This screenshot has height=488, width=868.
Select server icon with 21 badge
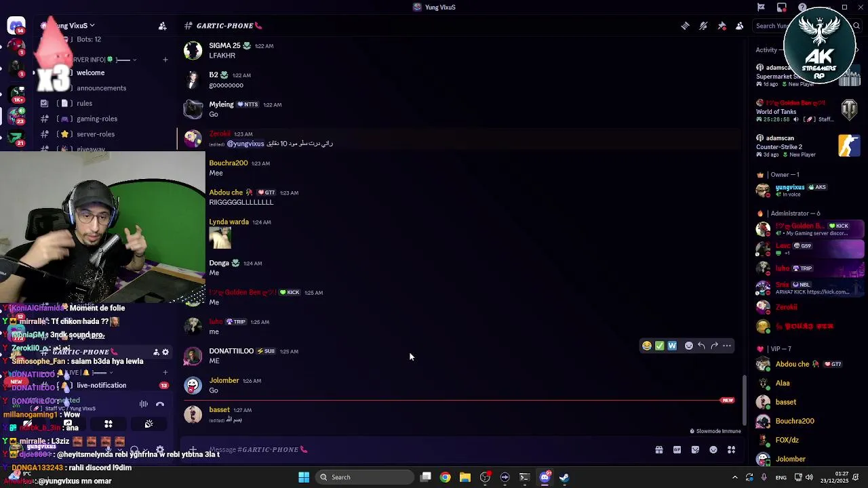pyautogui.click(x=16, y=138)
